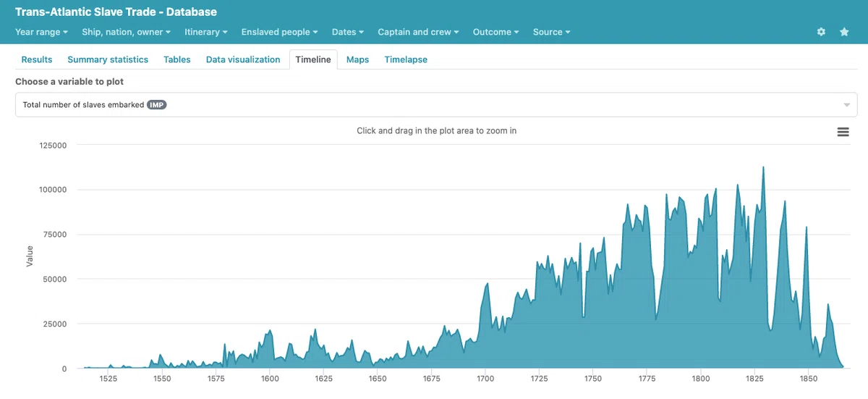The image size is (868, 399).
Task: Switch to the Results tab
Action: (37, 59)
